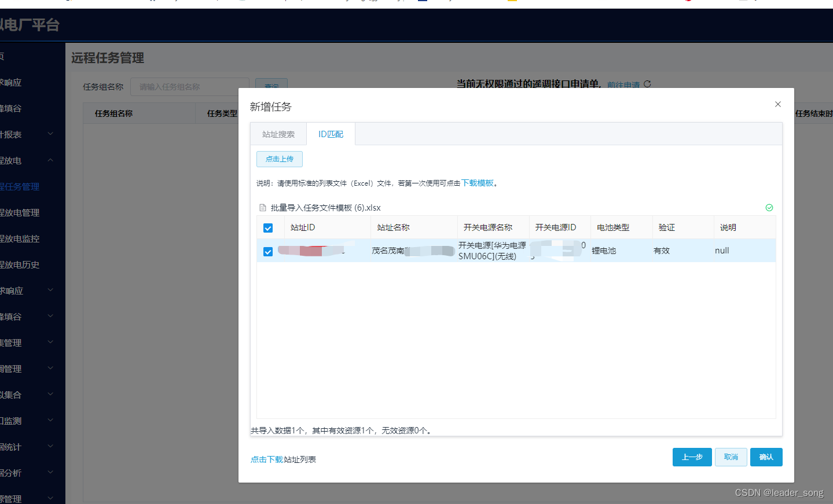Image resolution: width=833 pixels, height=504 pixels.
Task: Click the green upload success check icon
Action: click(769, 208)
